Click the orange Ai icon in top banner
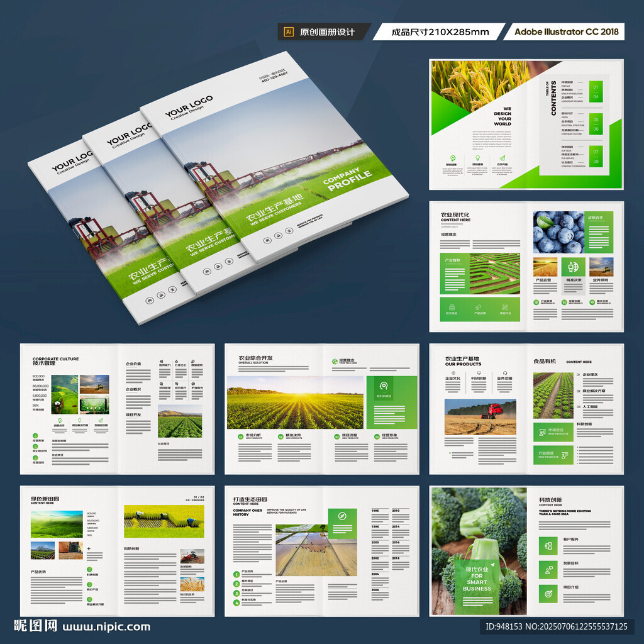 (x=289, y=32)
